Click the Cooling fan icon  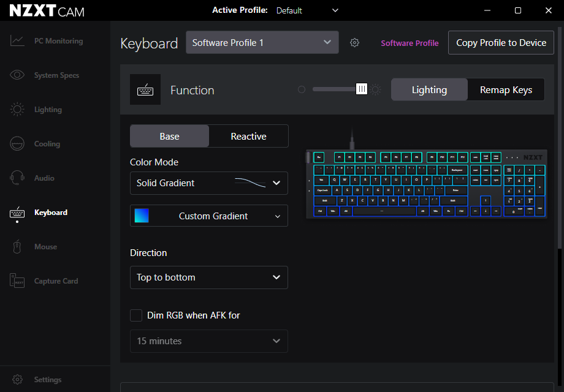17,143
